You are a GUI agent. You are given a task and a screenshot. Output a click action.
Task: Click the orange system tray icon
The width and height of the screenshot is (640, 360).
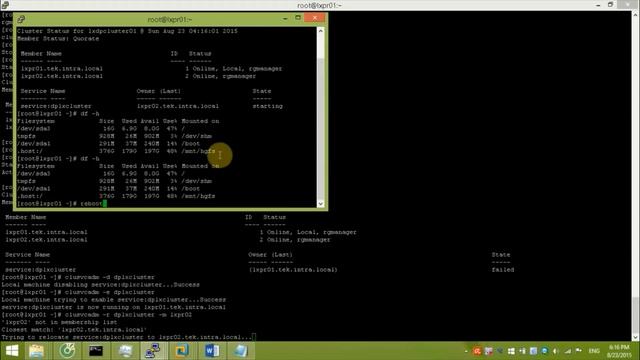(477, 351)
